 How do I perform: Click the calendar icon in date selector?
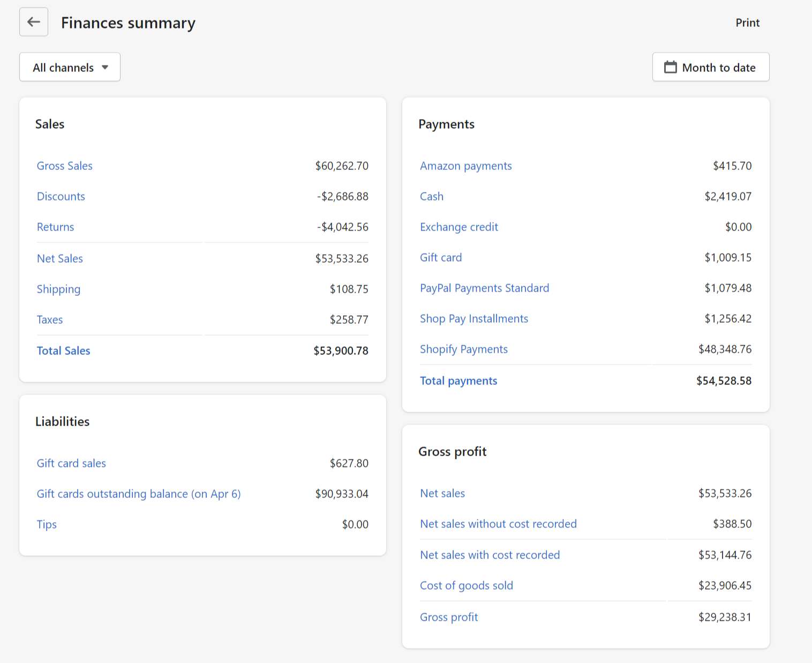(x=670, y=67)
